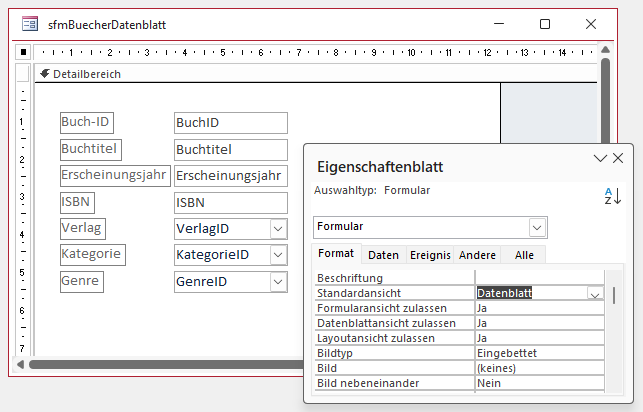Viewport: 643px width, 412px height.
Task: Select the Verlag label
Action: click(x=83, y=229)
